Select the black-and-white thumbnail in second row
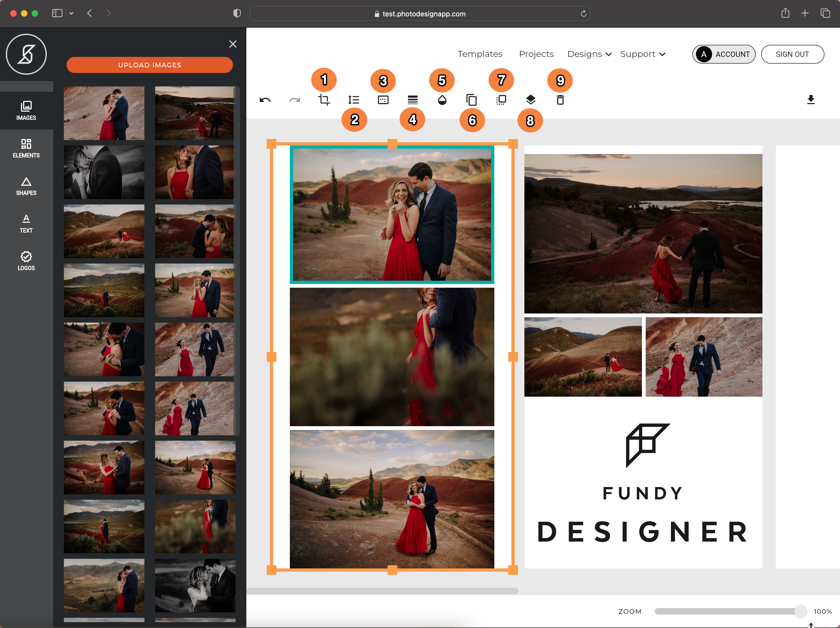 pyautogui.click(x=104, y=172)
